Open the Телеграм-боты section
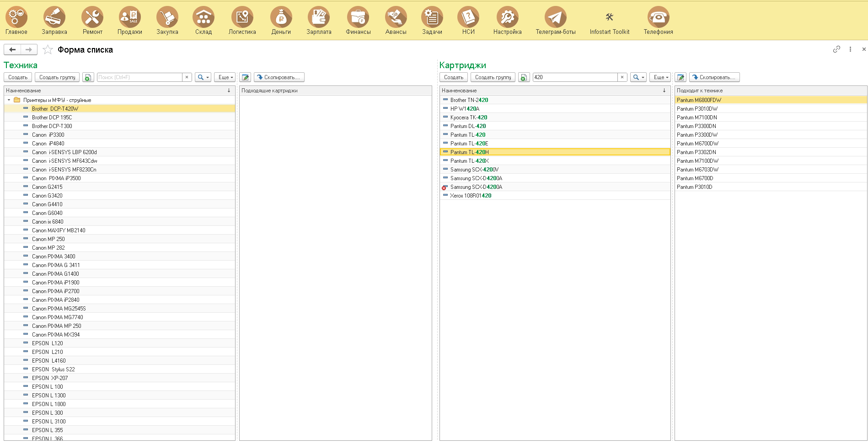The image size is (868, 444). [x=556, y=21]
